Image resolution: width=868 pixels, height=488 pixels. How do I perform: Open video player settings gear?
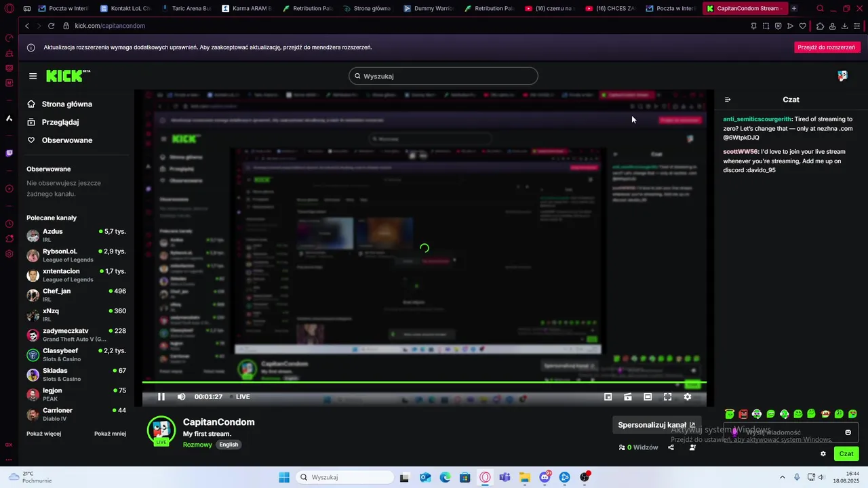pos(688,396)
